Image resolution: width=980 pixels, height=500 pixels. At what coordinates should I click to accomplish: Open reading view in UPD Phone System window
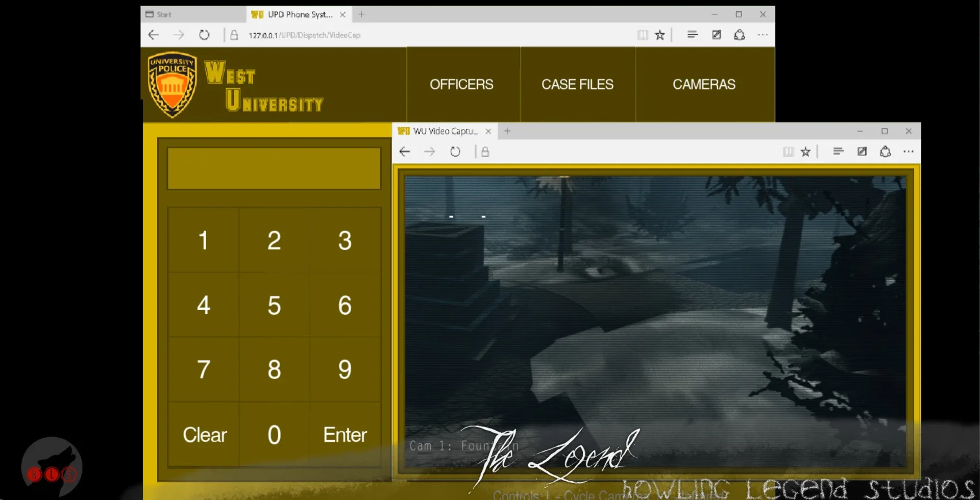coord(643,35)
